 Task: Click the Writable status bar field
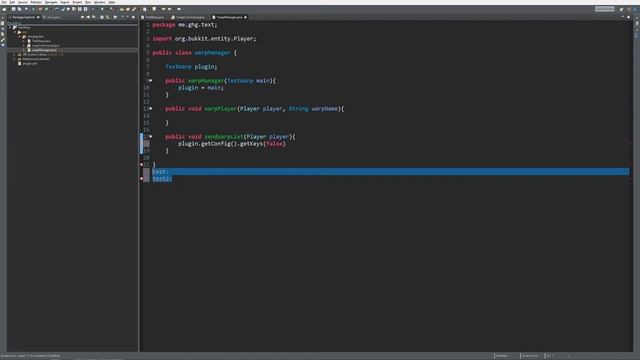[x=502, y=356]
